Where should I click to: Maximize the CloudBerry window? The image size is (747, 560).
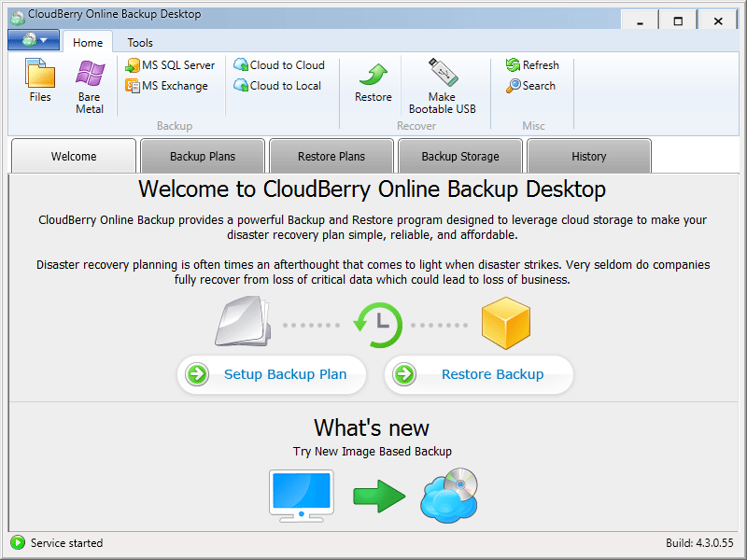pos(678,21)
